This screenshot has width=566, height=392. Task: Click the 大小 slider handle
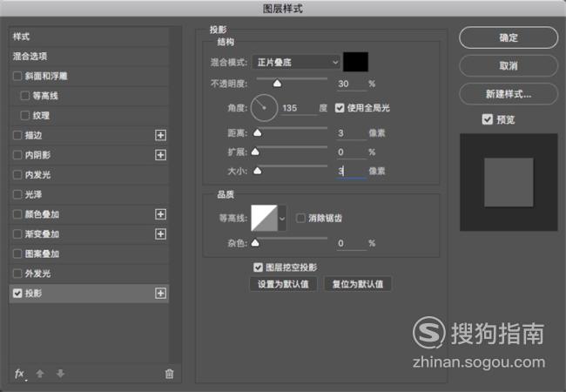[x=258, y=171]
